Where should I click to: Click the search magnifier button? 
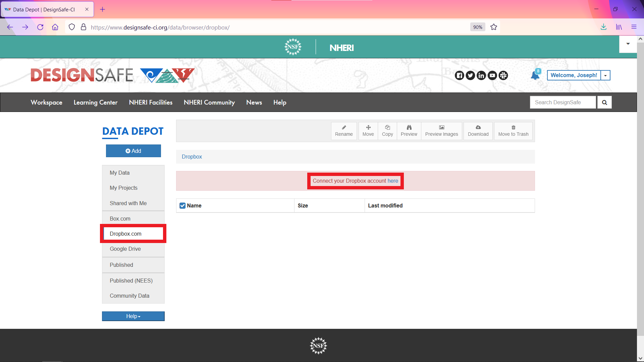604,102
